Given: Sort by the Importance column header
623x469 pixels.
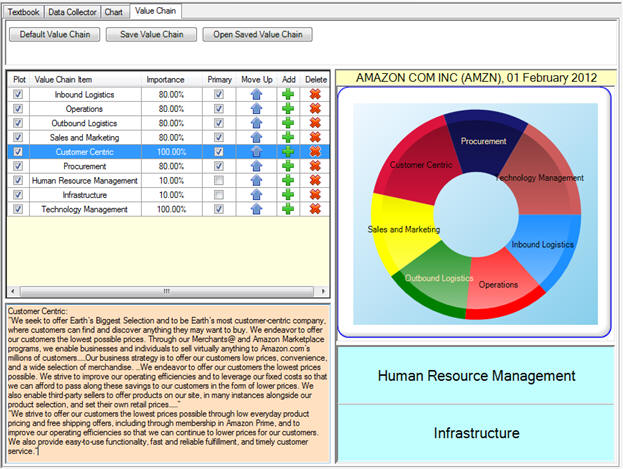Looking at the screenshot, I should coord(165,79).
